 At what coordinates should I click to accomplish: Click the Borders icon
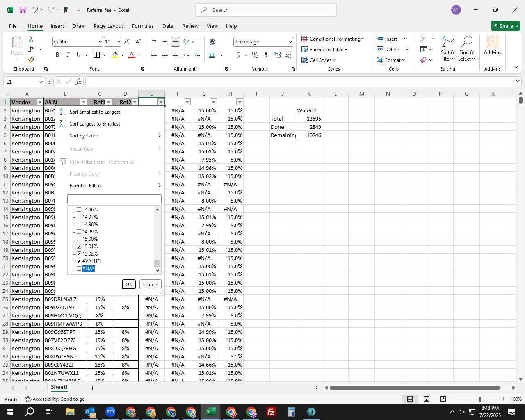(x=96, y=55)
